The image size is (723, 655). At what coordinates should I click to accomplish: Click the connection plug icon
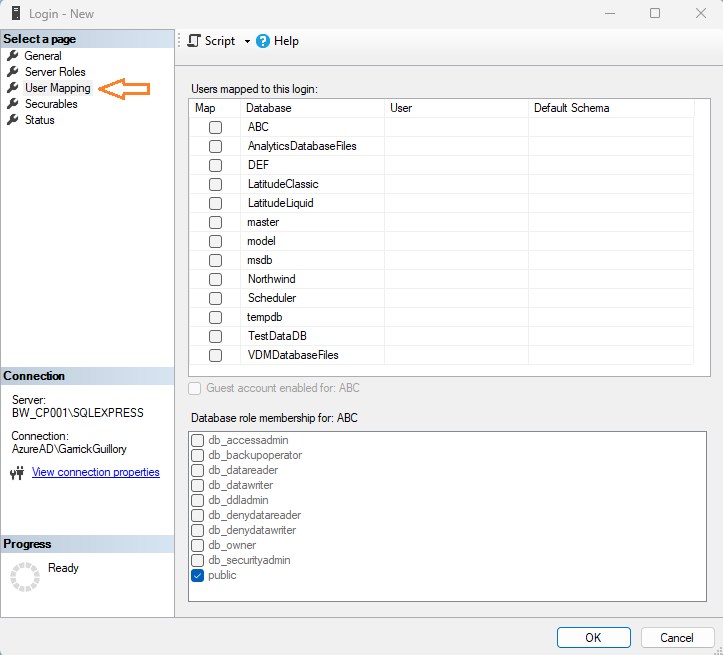(17, 472)
